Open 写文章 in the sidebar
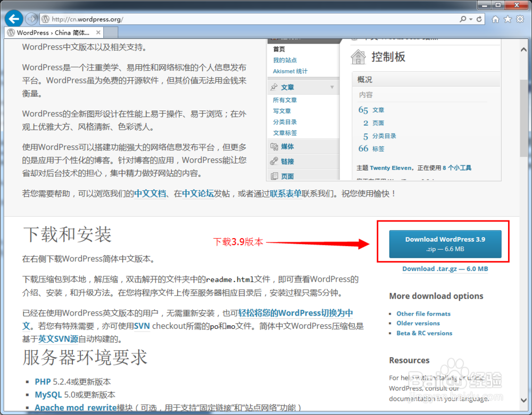The height and width of the screenshot is (415, 532). point(281,111)
